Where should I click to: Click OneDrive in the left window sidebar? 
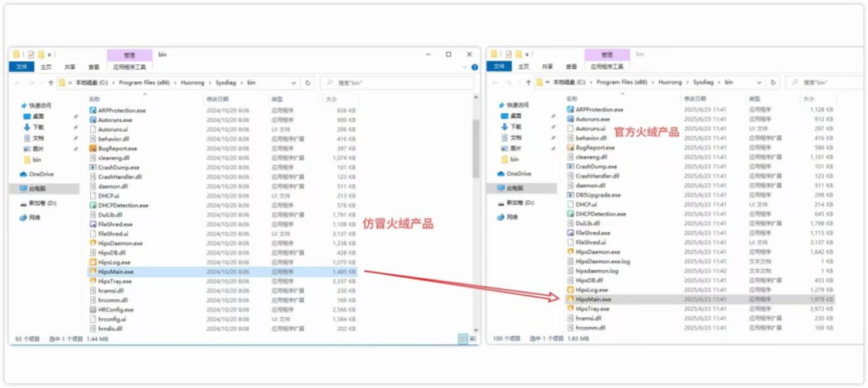point(40,174)
